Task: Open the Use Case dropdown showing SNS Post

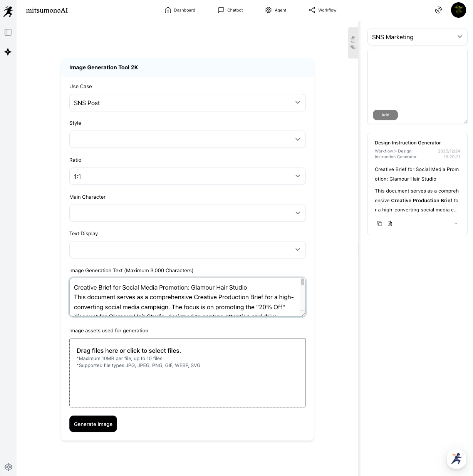Action: (x=187, y=103)
